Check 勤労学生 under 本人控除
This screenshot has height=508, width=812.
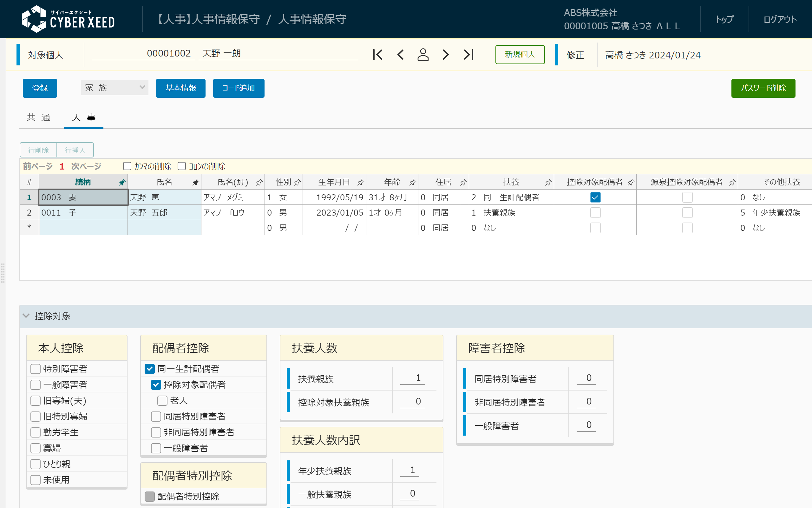click(36, 432)
